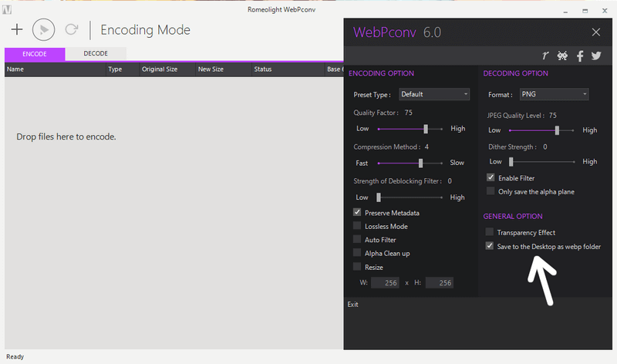617x364 pixels.
Task: Click the space invader bug icon
Action: (x=562, y=56)
